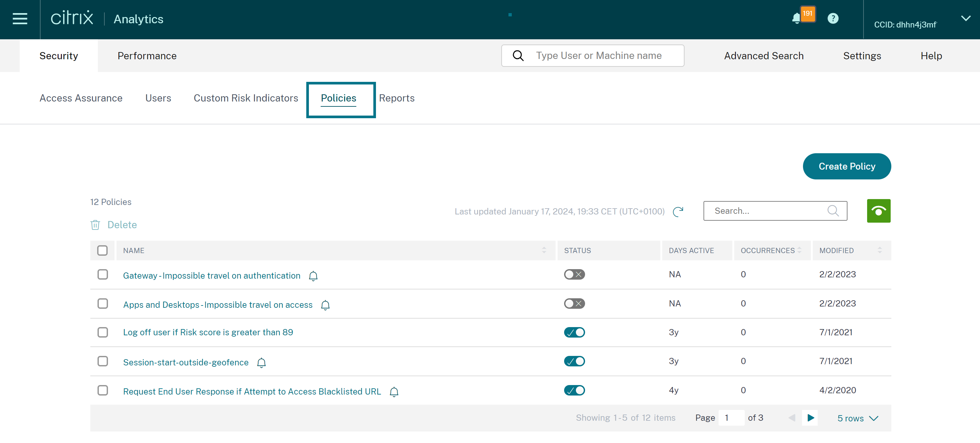Click the trash Delete icon
980x443 pixels.
[95, 225]
